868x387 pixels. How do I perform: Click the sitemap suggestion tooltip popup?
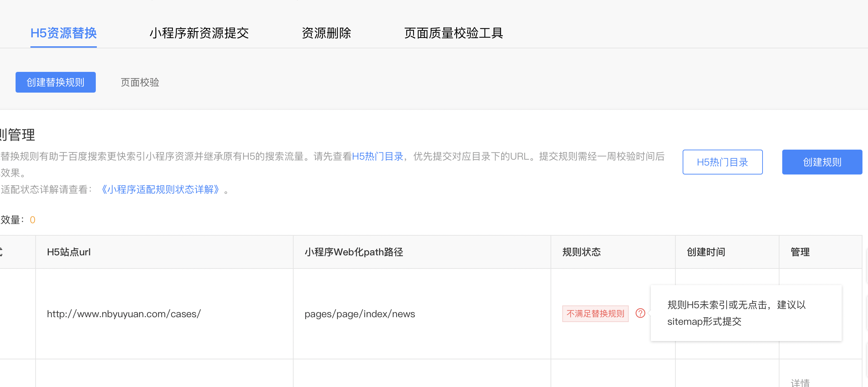(x=746, y=313)
